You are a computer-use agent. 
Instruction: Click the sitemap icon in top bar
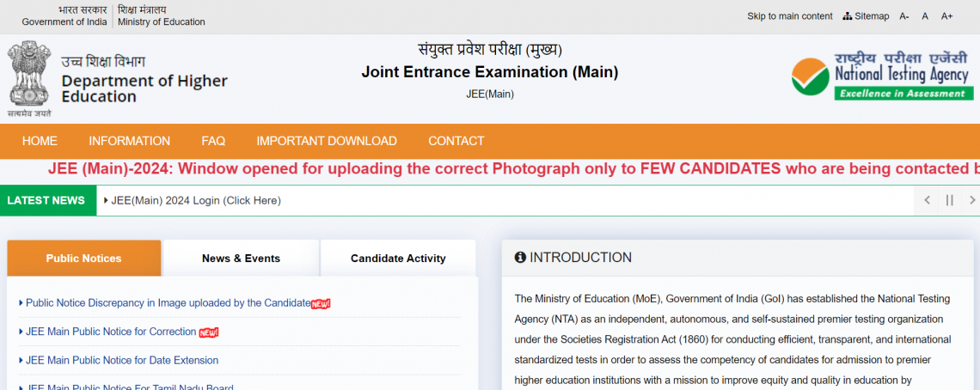pos(848,16)
